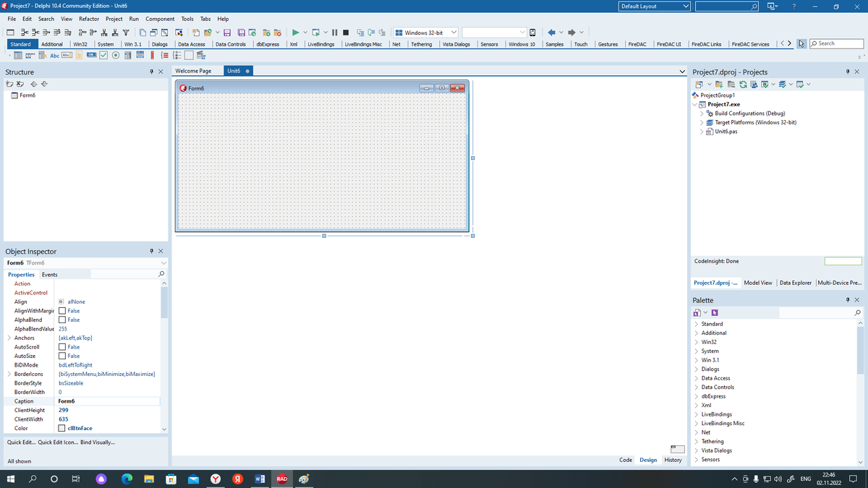Screen dimensions: 868x488
Task: Expand Build Configurations (Debug) node
Action: coord(702,114)
